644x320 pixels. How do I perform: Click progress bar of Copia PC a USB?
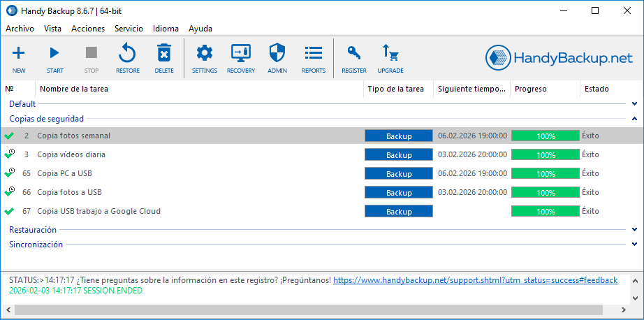[546, 173]
